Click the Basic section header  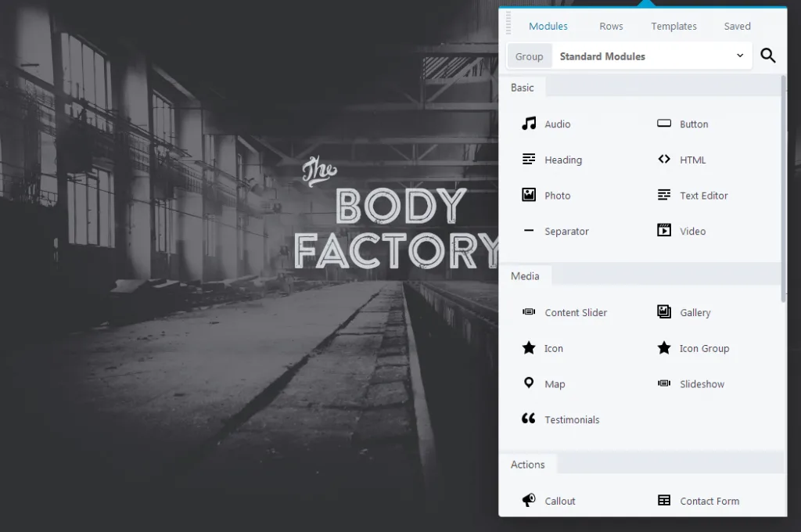tap(522, 88)
